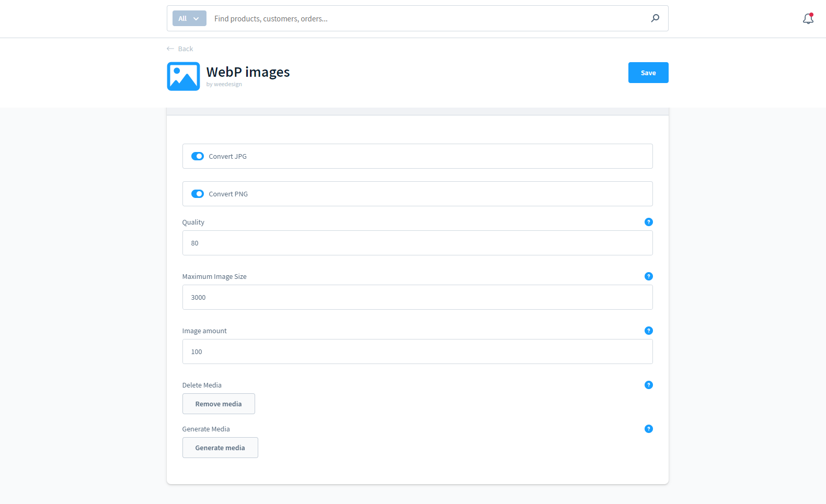This screenshot has width=826, height=504.
Task: Click the 'WebP images' heading
Action: [248, 72]
